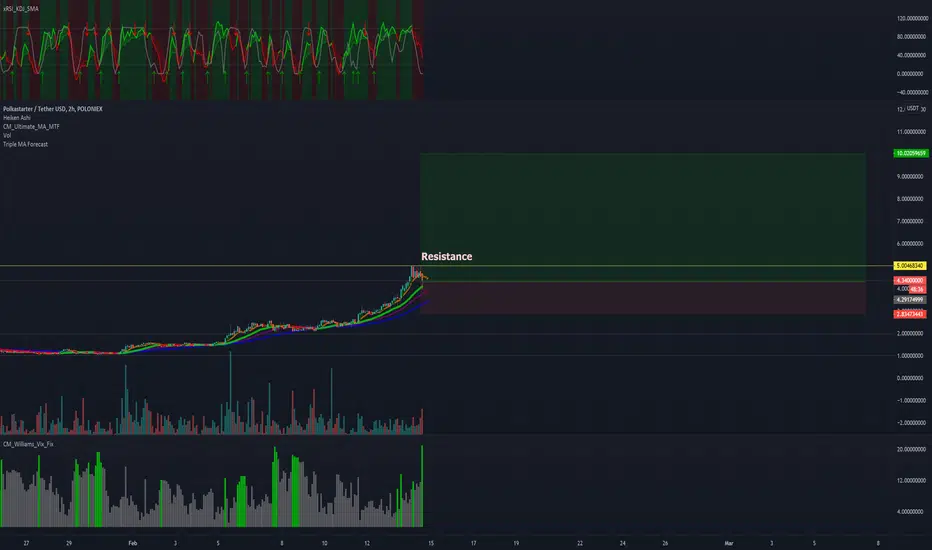Viewport: 932px width, 550px height.
Task: Click the red 2.83473443 stop price tag
Action: (910, 314)
